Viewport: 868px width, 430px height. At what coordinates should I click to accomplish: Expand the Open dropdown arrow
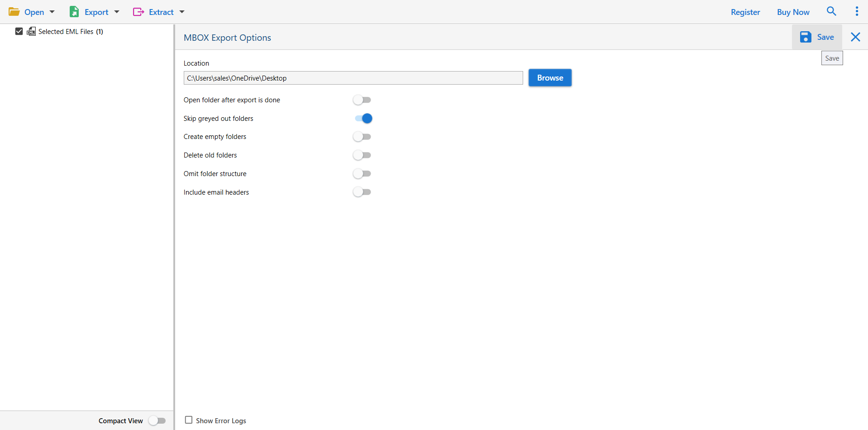52,12
